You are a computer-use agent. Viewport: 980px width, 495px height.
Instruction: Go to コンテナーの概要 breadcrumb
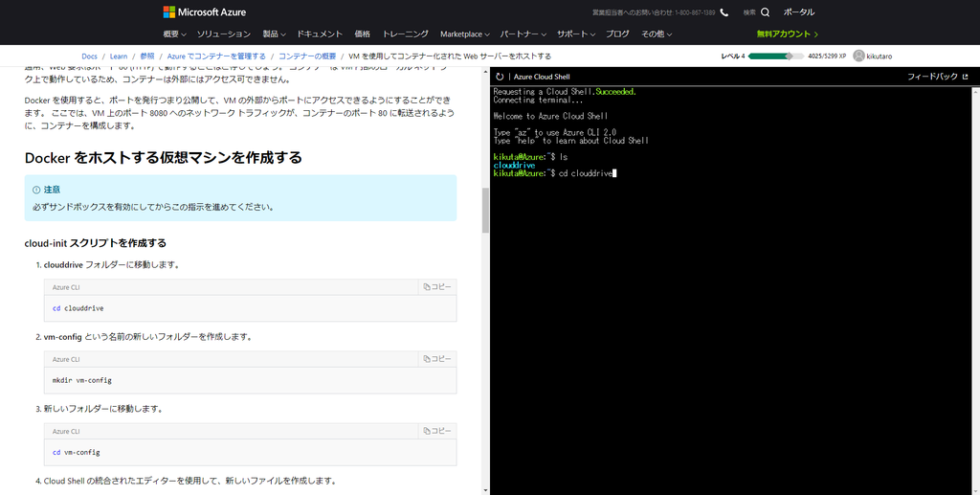click(307, 56)
